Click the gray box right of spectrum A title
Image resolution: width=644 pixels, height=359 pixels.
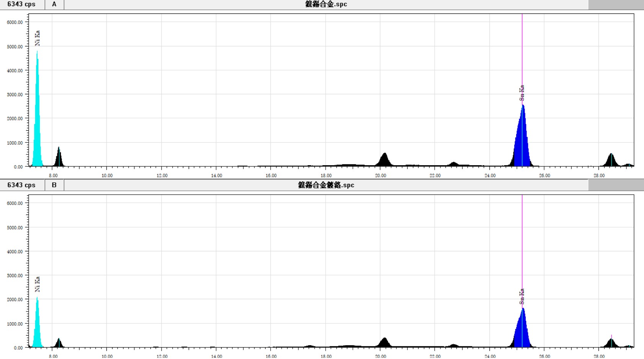(x=616, y=5)
